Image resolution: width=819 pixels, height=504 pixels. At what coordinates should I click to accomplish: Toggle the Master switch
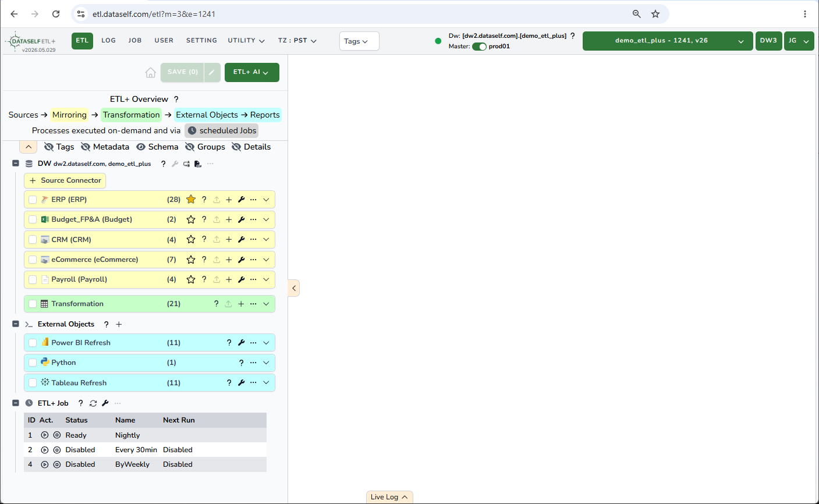479,47
